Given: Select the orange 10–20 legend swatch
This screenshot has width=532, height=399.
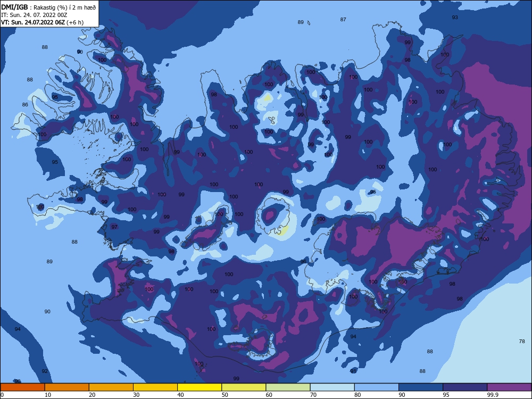Looking at the screenshot, I should (x=67, y=387).
